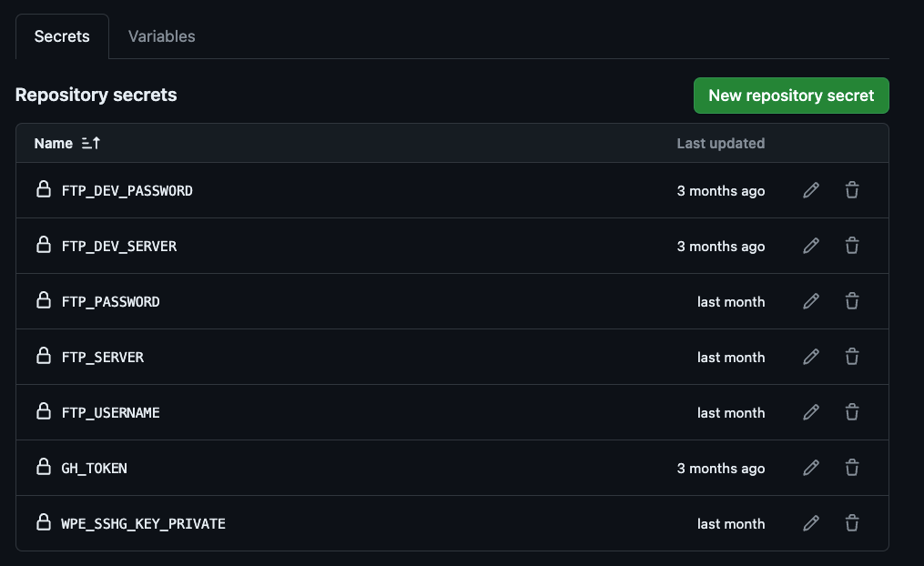Edit the FTP_SERVER secret

(811, 357)
